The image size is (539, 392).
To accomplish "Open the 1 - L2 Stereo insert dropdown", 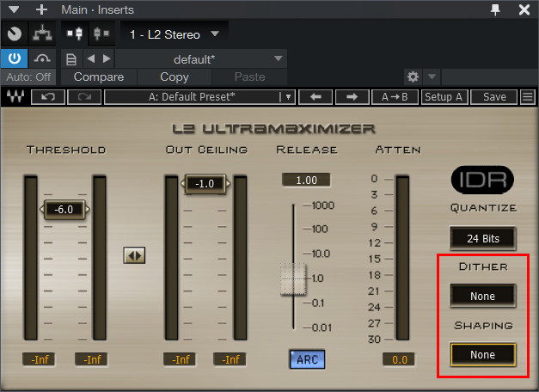I will (175, 34).
